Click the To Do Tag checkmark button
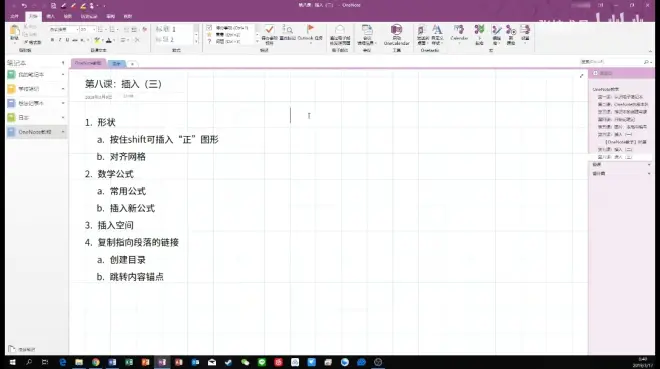This screenshot has width=660, height=369. point(269,29)
